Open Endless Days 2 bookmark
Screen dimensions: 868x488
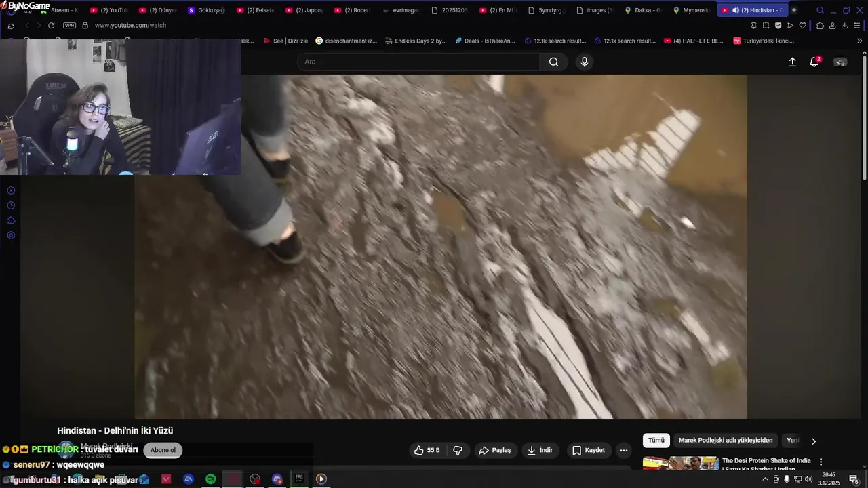click(x=416, y=41)
